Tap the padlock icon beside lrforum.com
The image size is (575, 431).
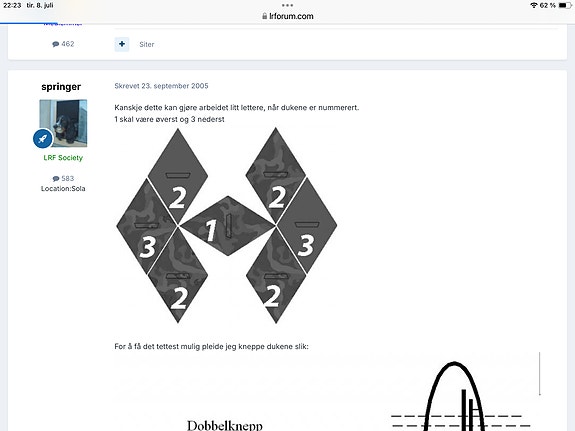click(x=264, y=16)
